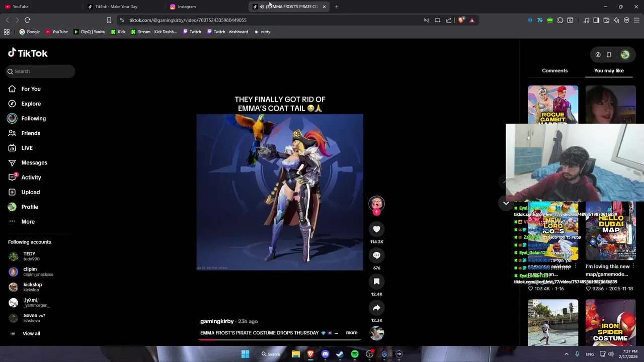Switch to the Comments tab
This screenshot has height=362, width=644.
[x=555, y=71]
